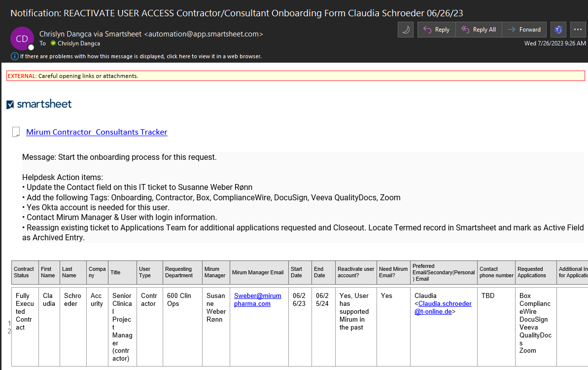Click the Title column header
The height and width of the screenshot is (370, 588).
pos(122,272)
